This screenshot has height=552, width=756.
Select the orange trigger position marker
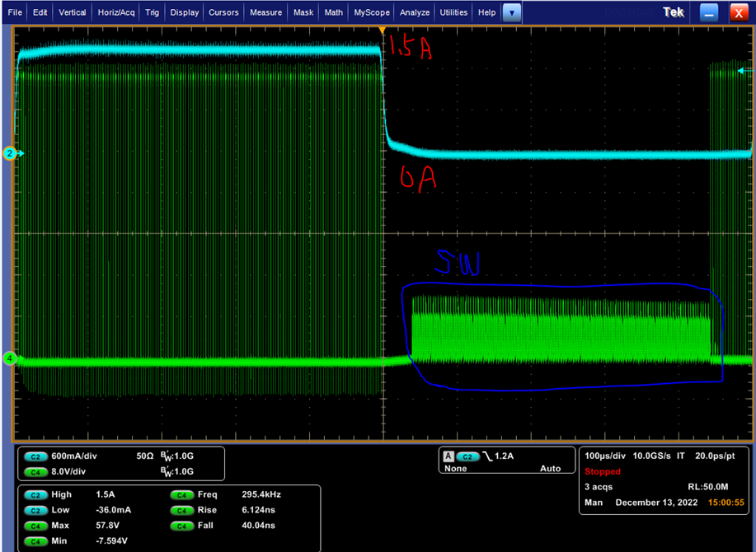tap(382, 30)
